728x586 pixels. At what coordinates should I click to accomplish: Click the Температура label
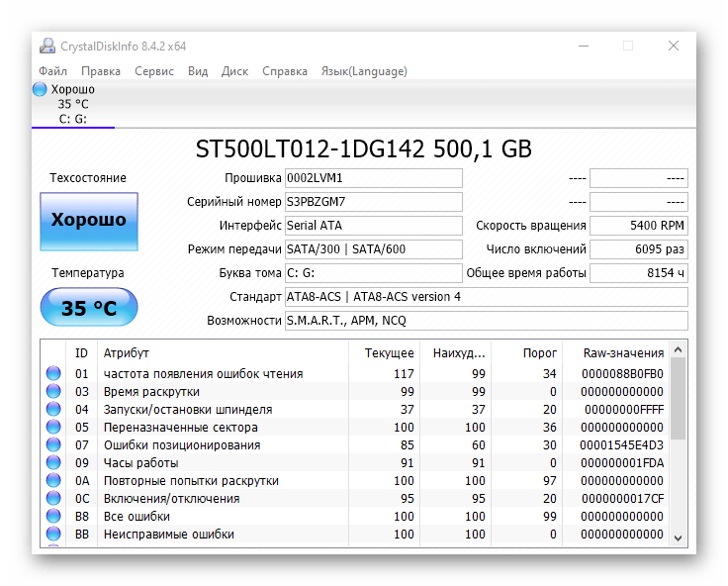coord(88,273)
